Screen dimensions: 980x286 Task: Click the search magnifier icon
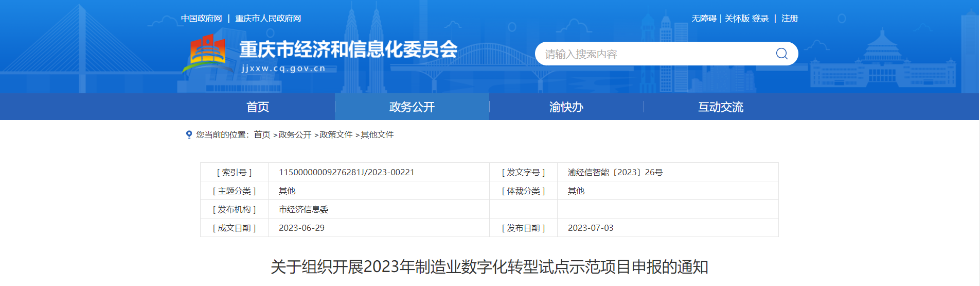781,54
